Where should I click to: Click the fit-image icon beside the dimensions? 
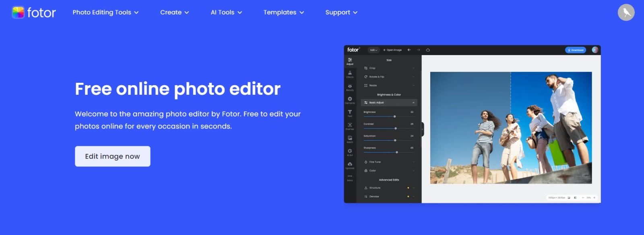[569, 198]
